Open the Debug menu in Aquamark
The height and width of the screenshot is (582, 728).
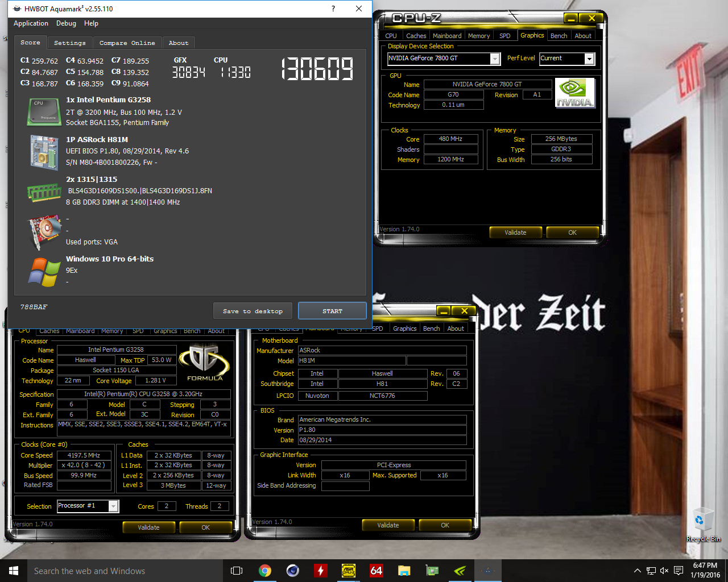pos(66,23)
